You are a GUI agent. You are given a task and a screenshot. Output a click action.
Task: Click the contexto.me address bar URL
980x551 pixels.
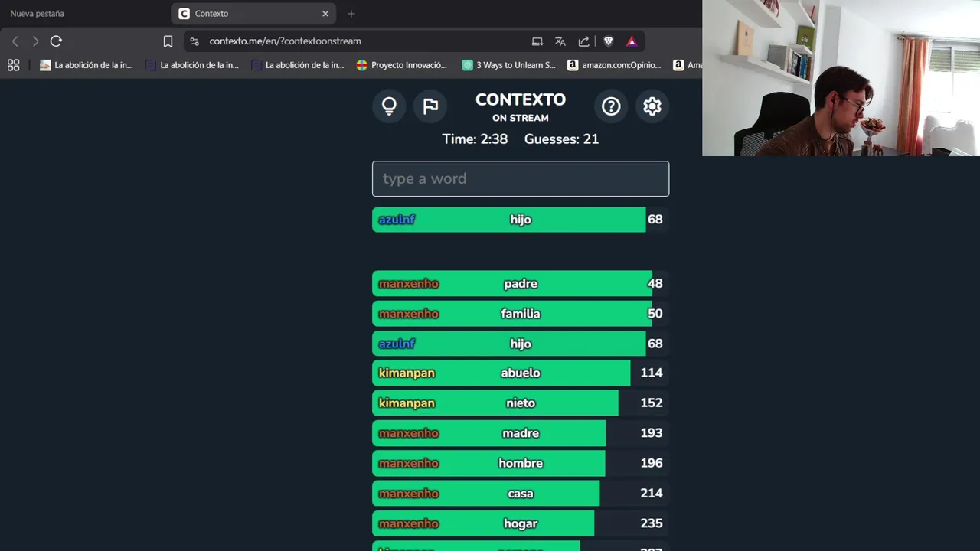(x=285, y=41)
